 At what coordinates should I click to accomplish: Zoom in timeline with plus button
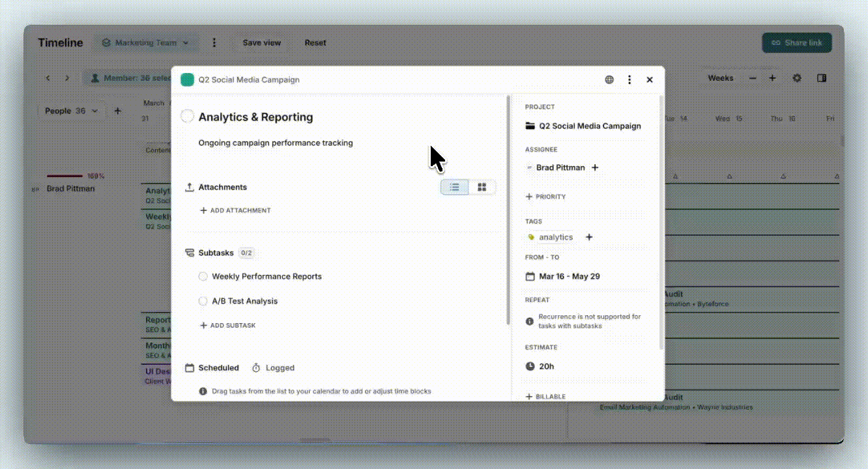coord(772,78)
